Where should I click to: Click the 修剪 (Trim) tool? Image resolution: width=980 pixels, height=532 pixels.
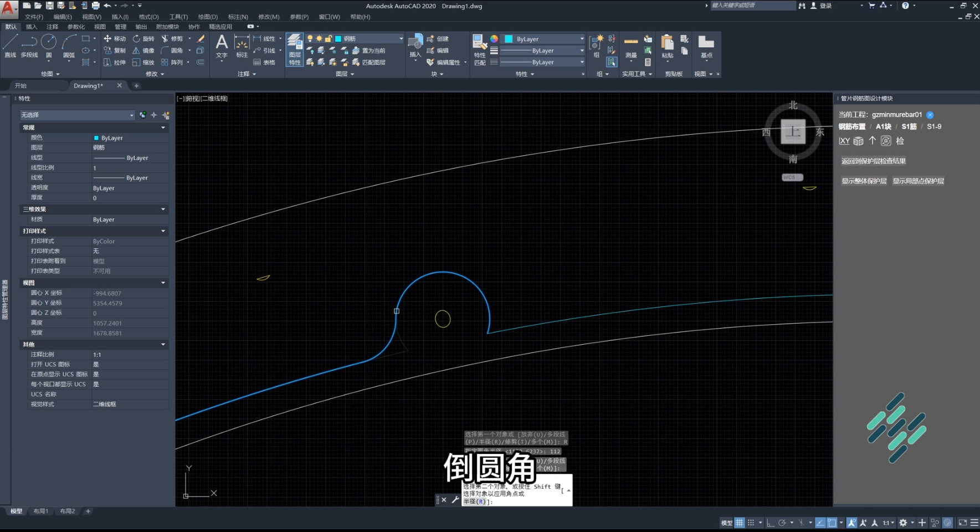(x=172, y=39)
